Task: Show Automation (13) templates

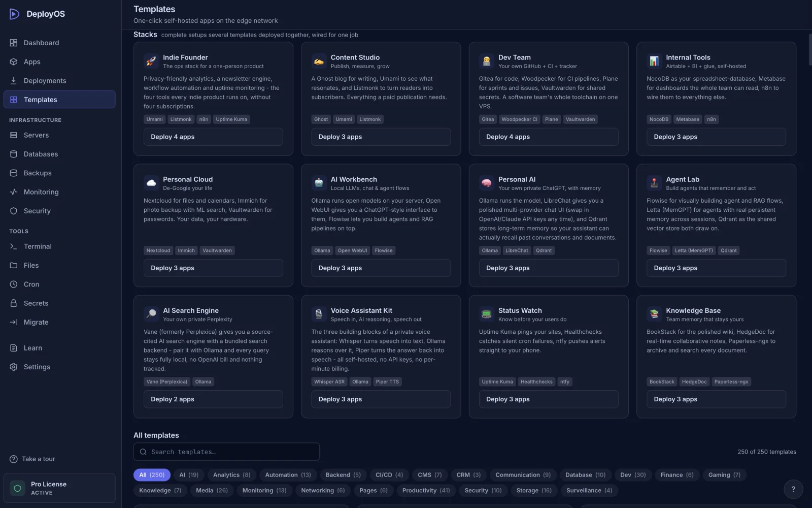Action: tap(288, 475)
